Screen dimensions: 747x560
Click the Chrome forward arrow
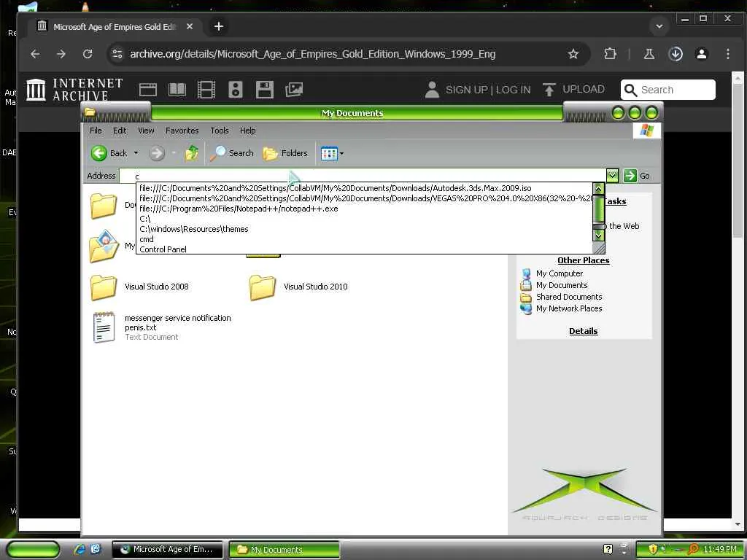coord(61,54)
